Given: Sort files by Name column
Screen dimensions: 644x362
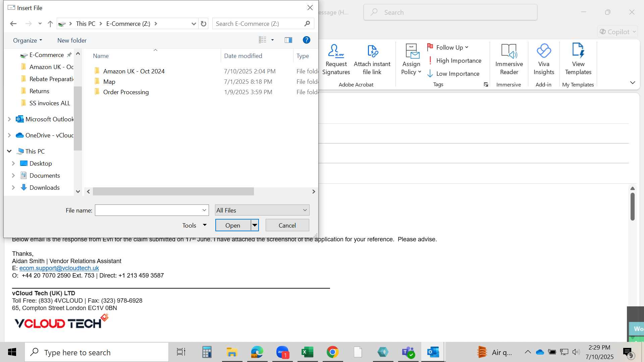Looking at the screenshot, I should 101,56.
